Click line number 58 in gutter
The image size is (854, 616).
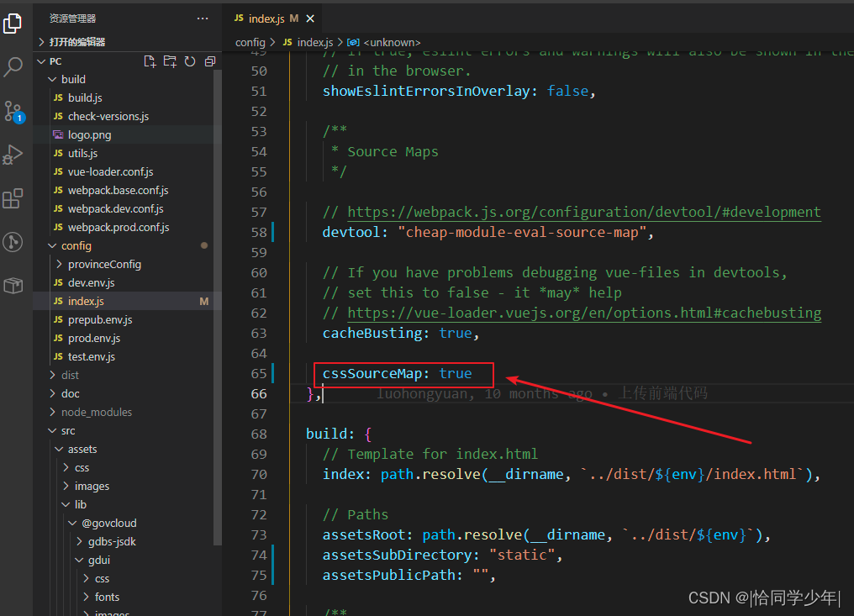(259, 233)
